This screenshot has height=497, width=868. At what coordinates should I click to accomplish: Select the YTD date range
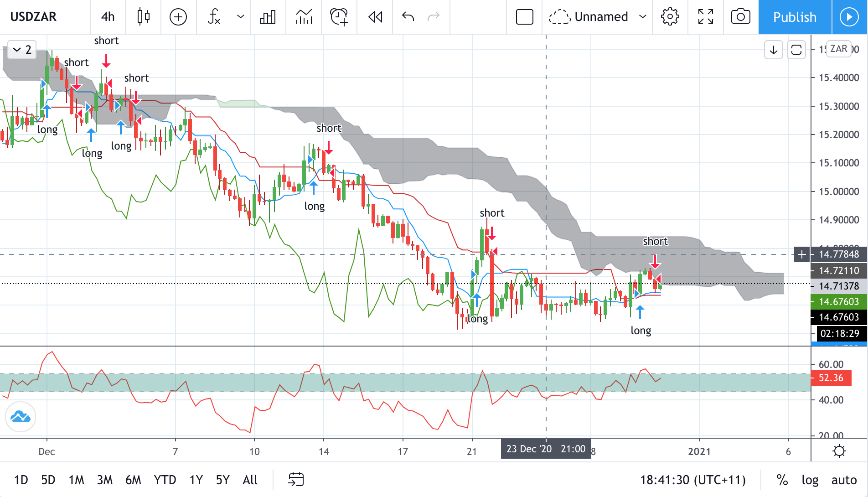(165, 480)
